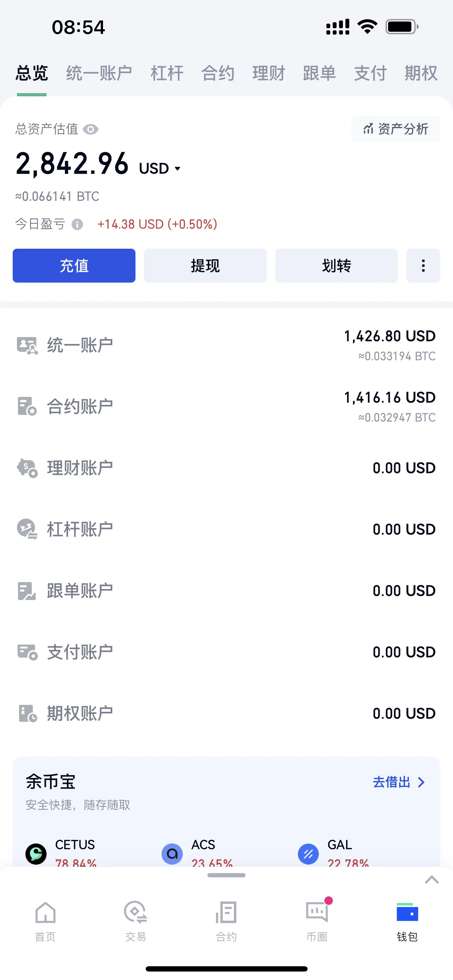Open the USD currency dropdown
This screenshot has height=980, width=453.
[160, 169]
